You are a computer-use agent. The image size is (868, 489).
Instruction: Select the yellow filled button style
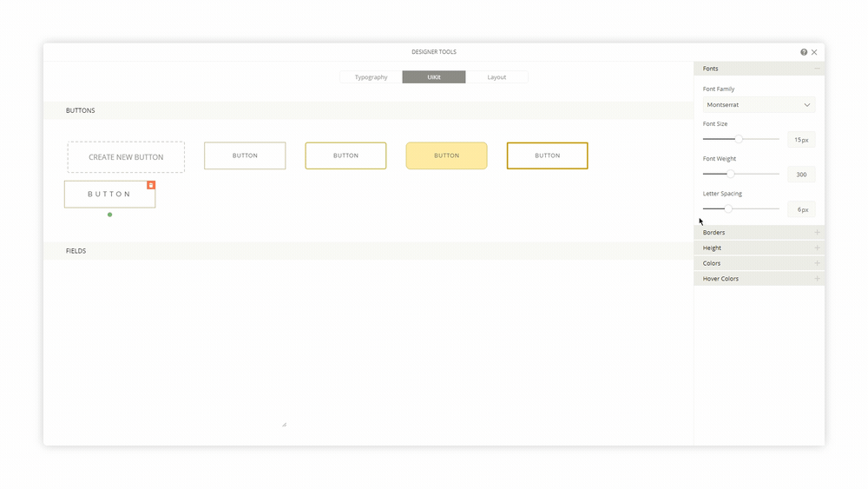[x=446, y=155]
